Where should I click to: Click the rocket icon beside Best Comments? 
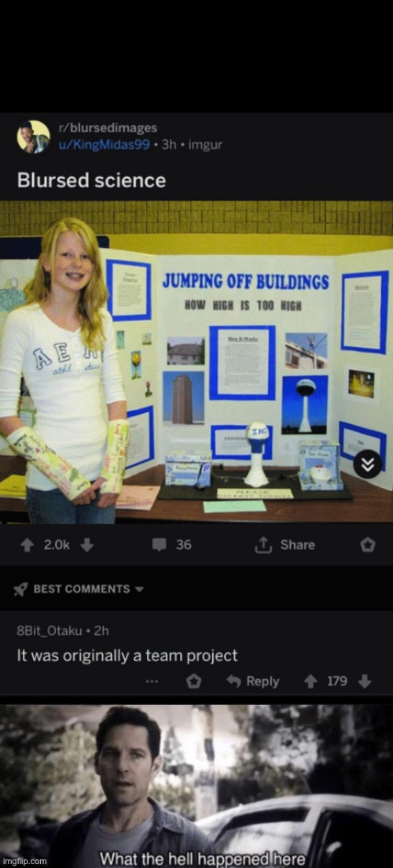(x=20, y=589)
